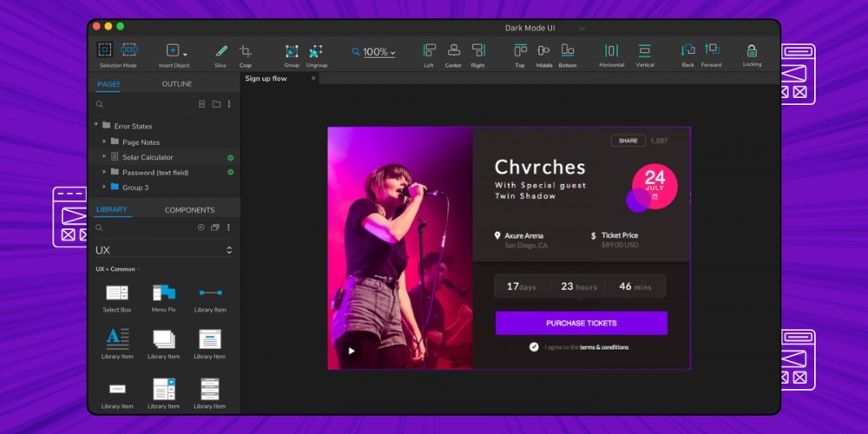This screenshot has height=434, width=868.
Task: Select the Slice tool
Action: (x=220, y=51)
